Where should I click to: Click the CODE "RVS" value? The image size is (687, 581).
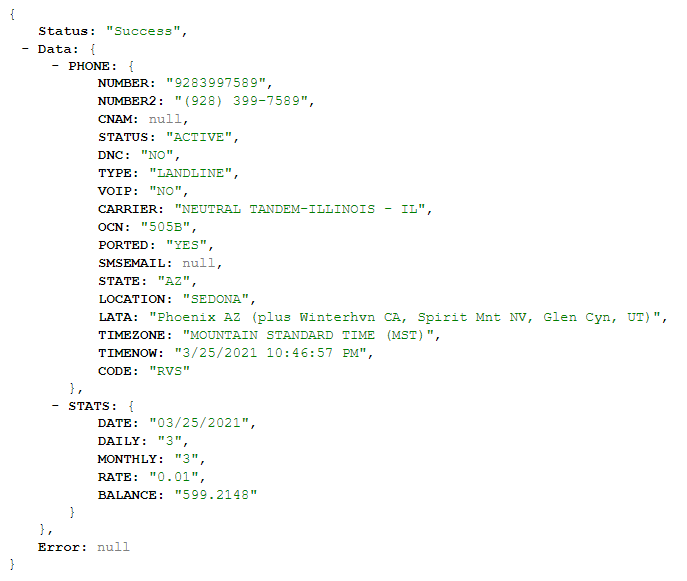[x=170, y=371]
